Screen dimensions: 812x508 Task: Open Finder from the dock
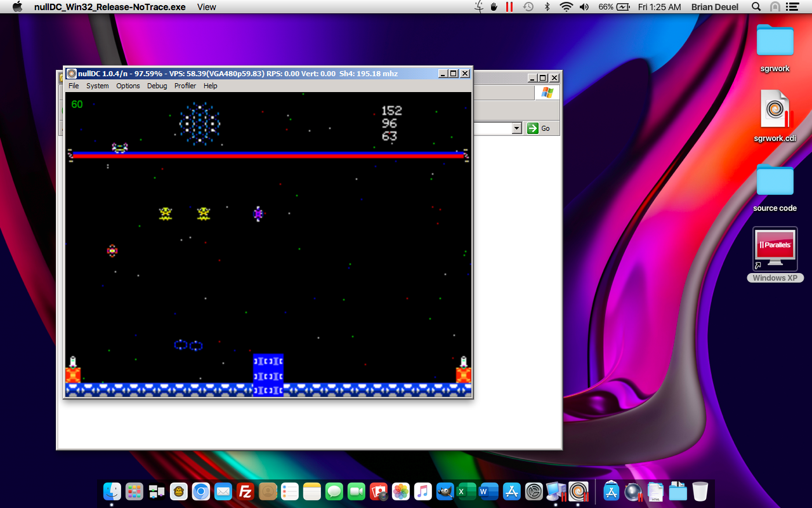[112, 491]
